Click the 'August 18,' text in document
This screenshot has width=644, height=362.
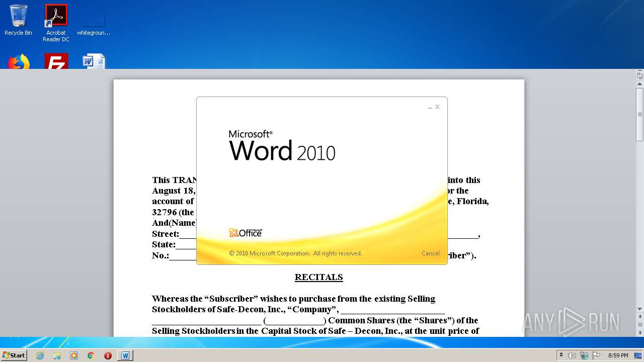coord(174,191)
